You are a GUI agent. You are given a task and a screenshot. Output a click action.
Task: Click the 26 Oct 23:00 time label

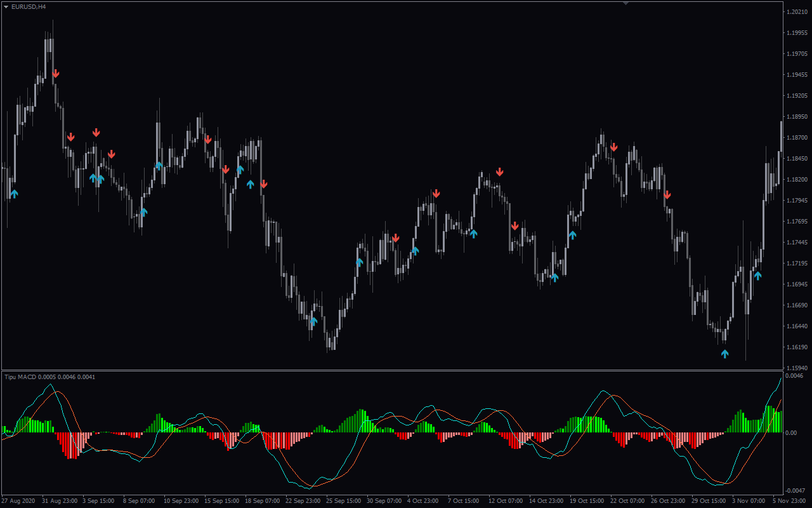point(669,501)
